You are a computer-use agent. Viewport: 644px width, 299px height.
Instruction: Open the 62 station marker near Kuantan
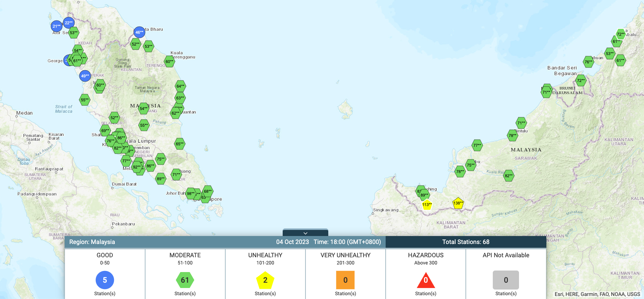[x=176, y=113]
